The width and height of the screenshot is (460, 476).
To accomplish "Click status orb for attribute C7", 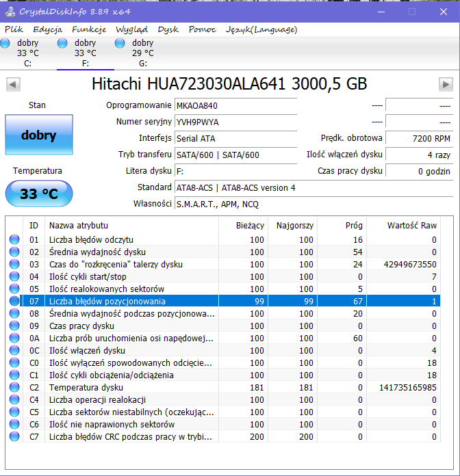I will click(x=14, y=436).
